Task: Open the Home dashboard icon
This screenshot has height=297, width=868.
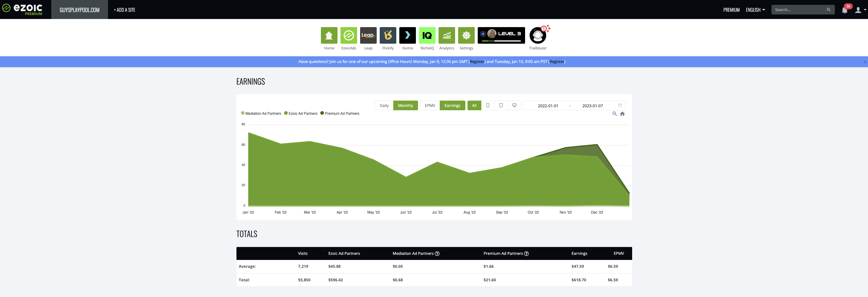Action: pos(329,35)
